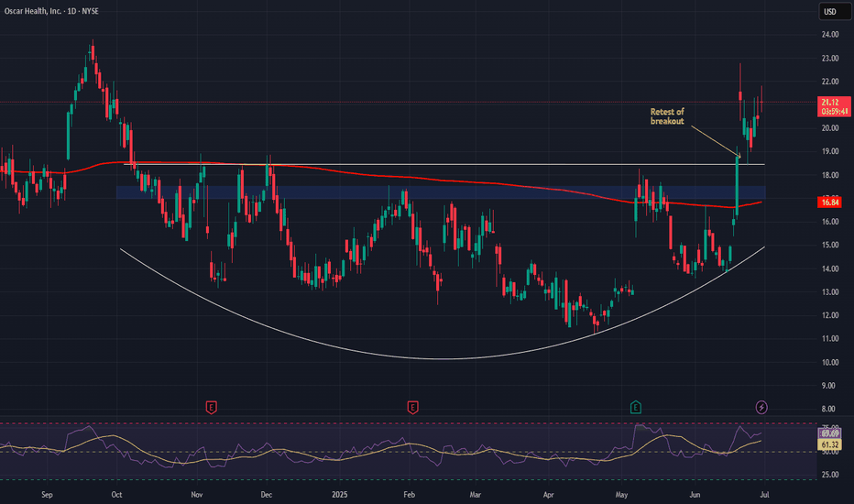This screenshot has height=504, width=854.
Task: Click the Apr label on time axis
Action: (x=549, y=495)
